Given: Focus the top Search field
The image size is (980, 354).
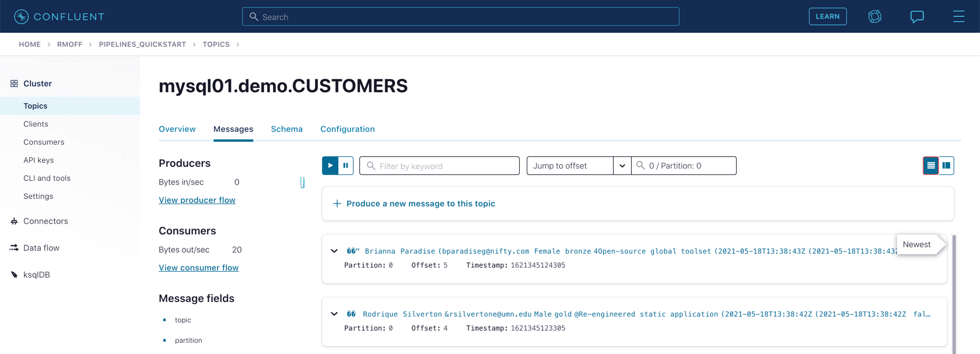Looking at the screenshot, I should (461, 17).
